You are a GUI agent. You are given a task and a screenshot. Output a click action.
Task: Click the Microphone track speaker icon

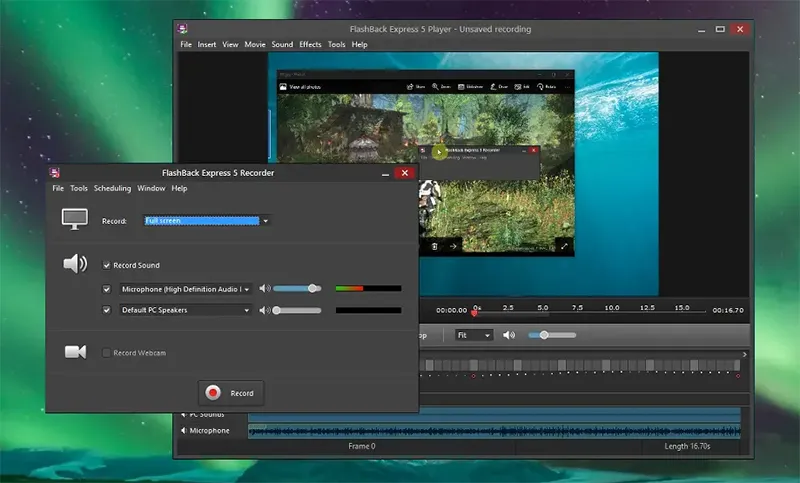[184, 431]
